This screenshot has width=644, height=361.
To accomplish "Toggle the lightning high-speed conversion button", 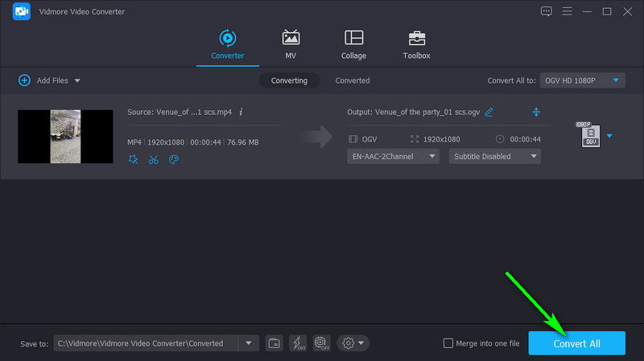I will coord(298,343).
